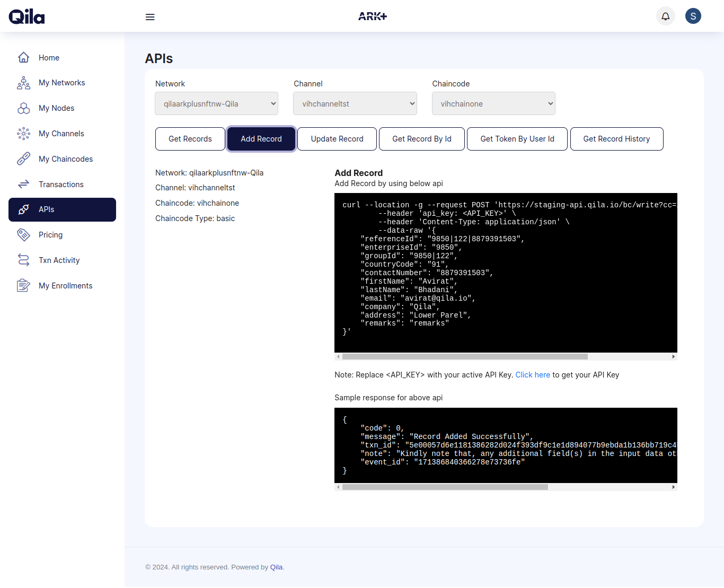Viewport: 724px width, 588px height.
Task: Click sample response scrollbar thumb
Action: [x=445, y=487]
